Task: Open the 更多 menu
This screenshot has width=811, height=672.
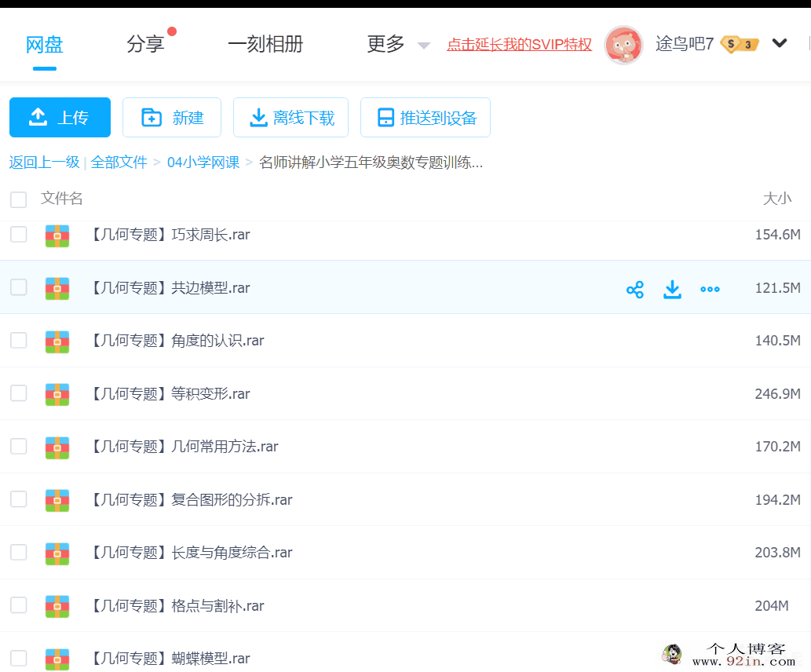Action: click(x=385, y=44)
